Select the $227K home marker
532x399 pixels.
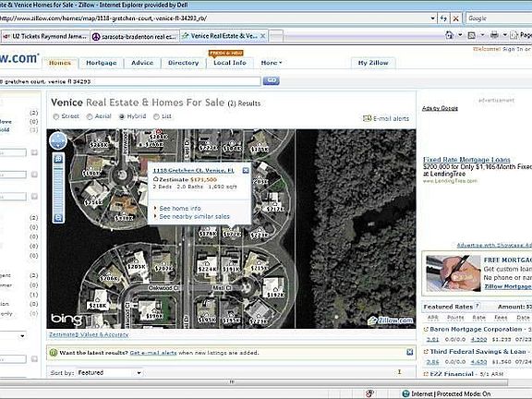tap(208, 146)
